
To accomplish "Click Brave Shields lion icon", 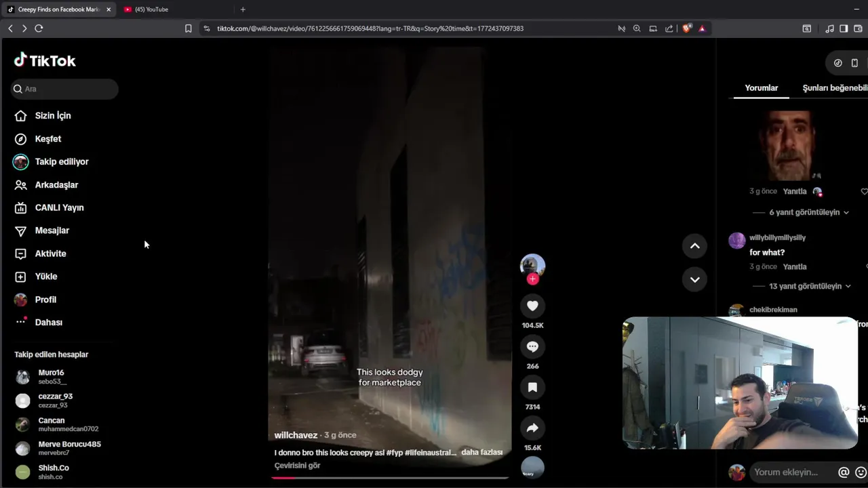I will pos(687,28).
